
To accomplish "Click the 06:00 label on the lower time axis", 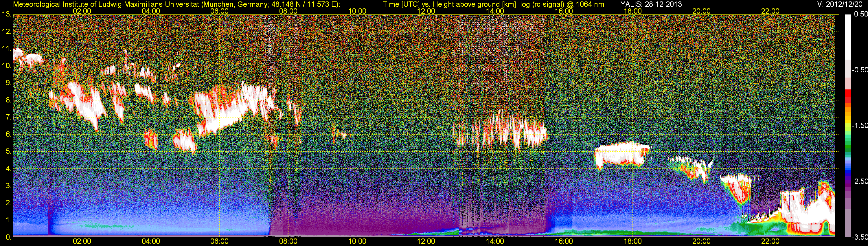I will pos(219,241).
